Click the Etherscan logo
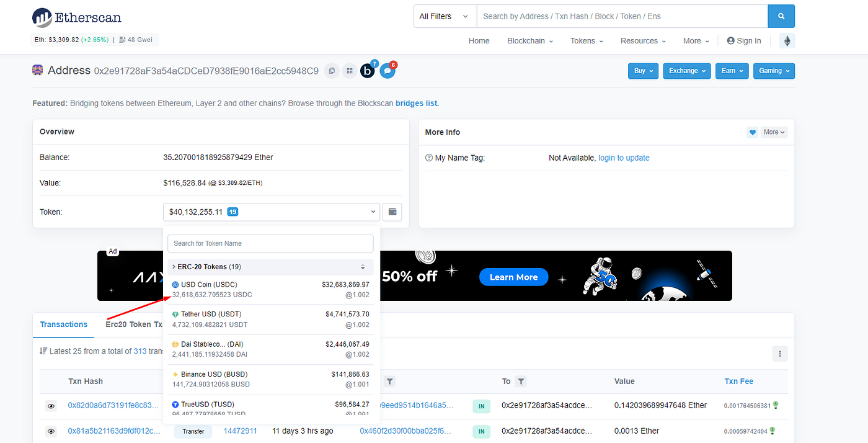This screenshot has width=868, height=443. (x=77, y=17)
